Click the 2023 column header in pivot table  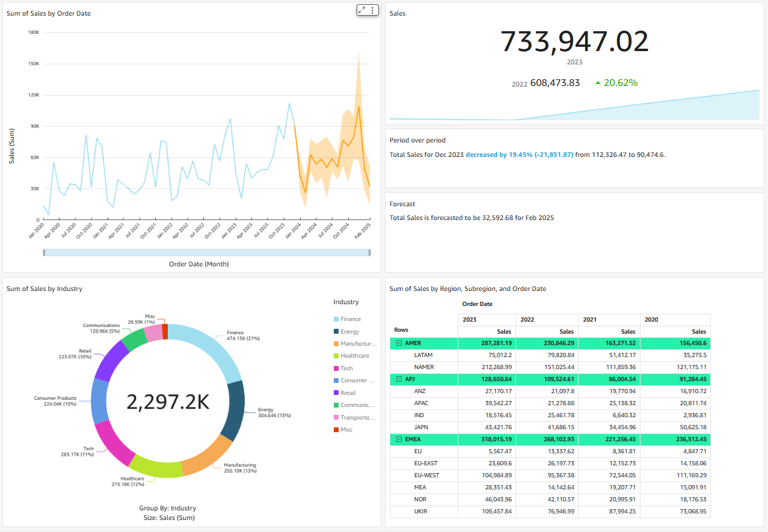[x=486, y=320]
